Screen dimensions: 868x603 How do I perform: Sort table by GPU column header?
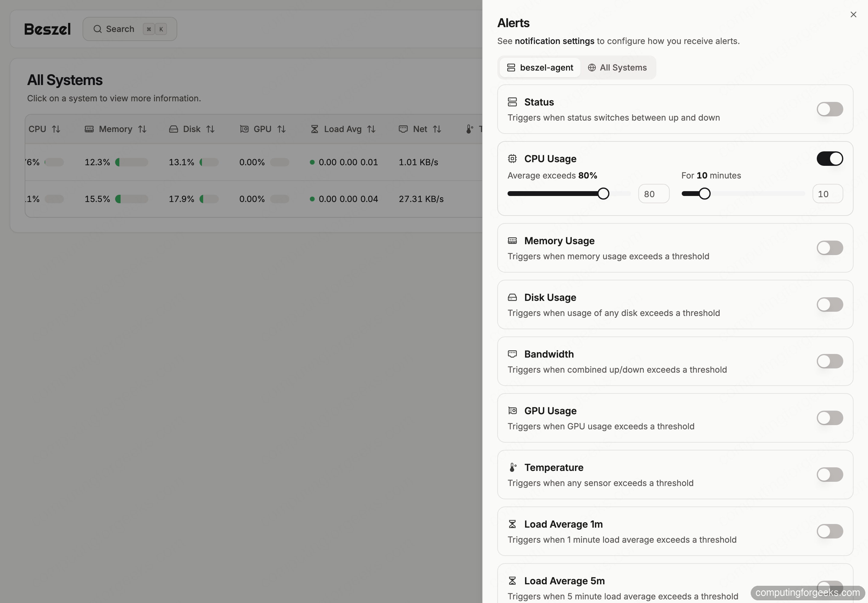[x=263, y=129]
